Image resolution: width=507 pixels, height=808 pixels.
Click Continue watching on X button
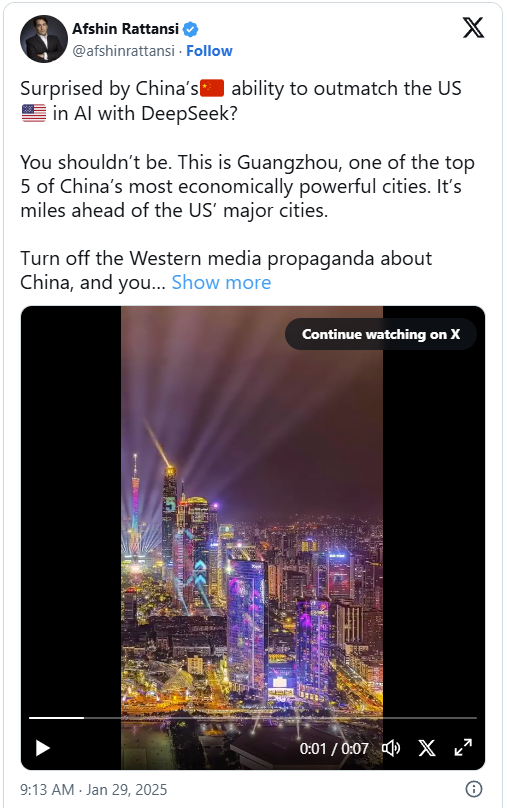(381, 334)
